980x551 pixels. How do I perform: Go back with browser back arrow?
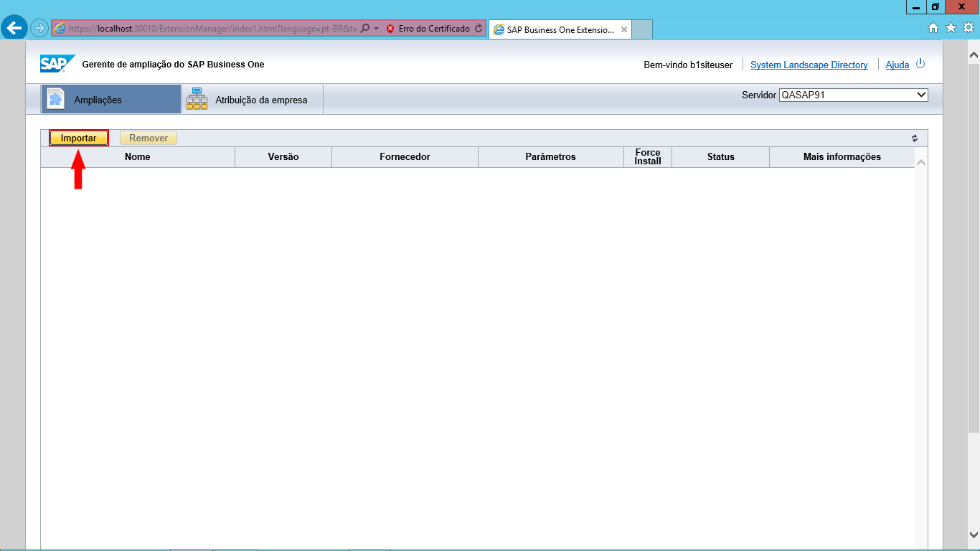pyautogui.click(x=14, y=28)
